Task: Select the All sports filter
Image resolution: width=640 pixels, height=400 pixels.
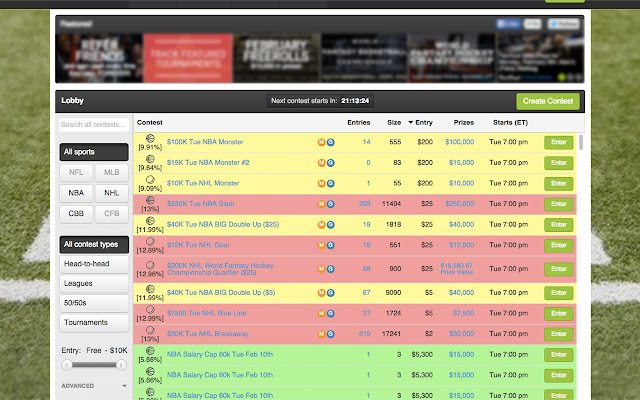Action: (x=94, y=152)
